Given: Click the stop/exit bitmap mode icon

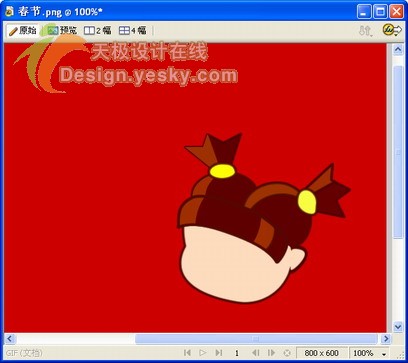Looking at the screenshot, I should point(287,353).
